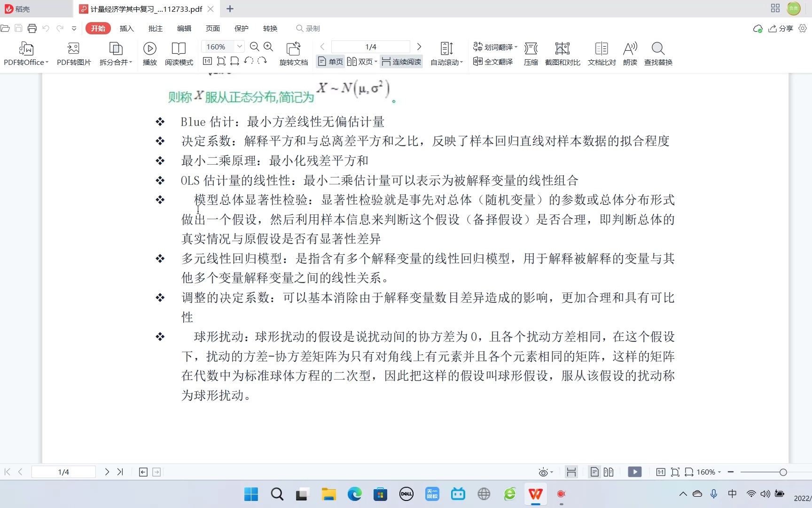This screenshot has height=508, width=812.
Task: Click the 分享 share button
Action: coord(781,29)
